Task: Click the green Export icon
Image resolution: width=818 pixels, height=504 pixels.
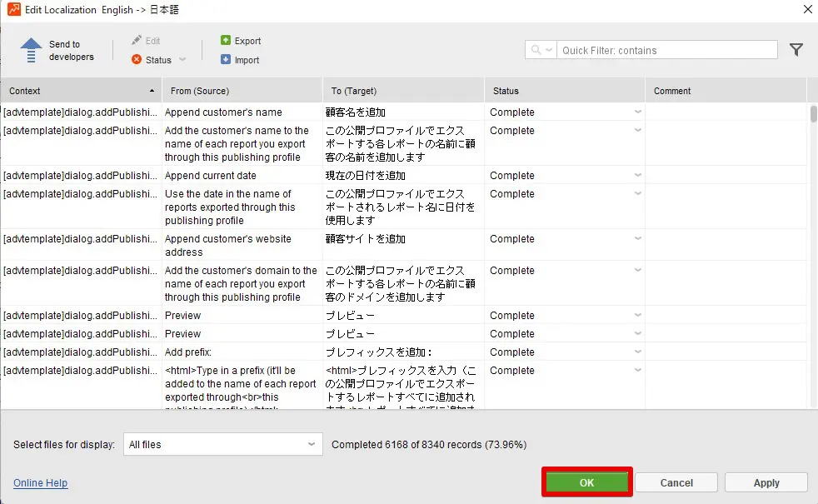Action: [x=226, y=41]
